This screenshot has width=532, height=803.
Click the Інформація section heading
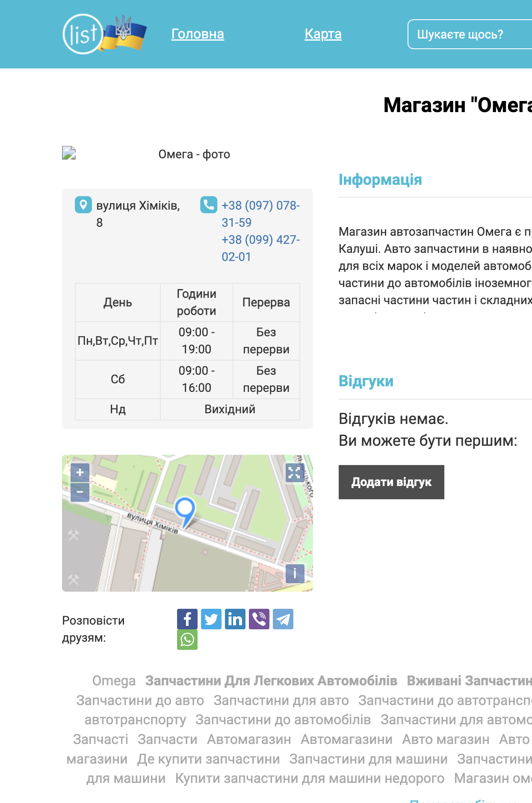[x=380, y=180]
